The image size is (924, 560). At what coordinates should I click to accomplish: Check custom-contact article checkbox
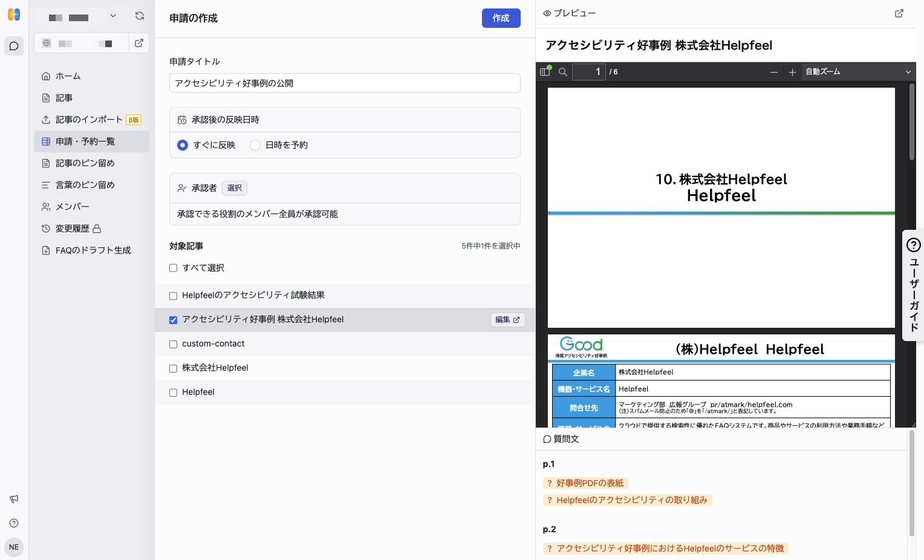(173, 344)
